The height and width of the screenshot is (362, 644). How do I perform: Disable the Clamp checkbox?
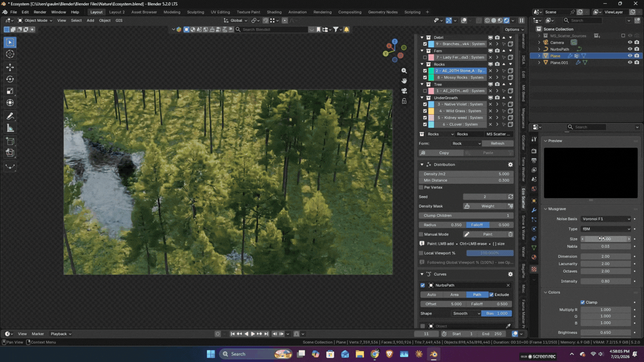tap(583, 302)
